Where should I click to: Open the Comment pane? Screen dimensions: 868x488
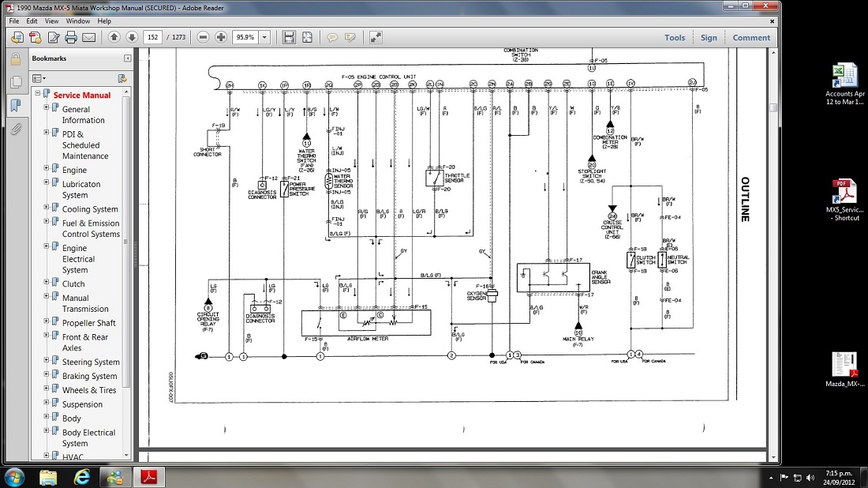(751, 38)
